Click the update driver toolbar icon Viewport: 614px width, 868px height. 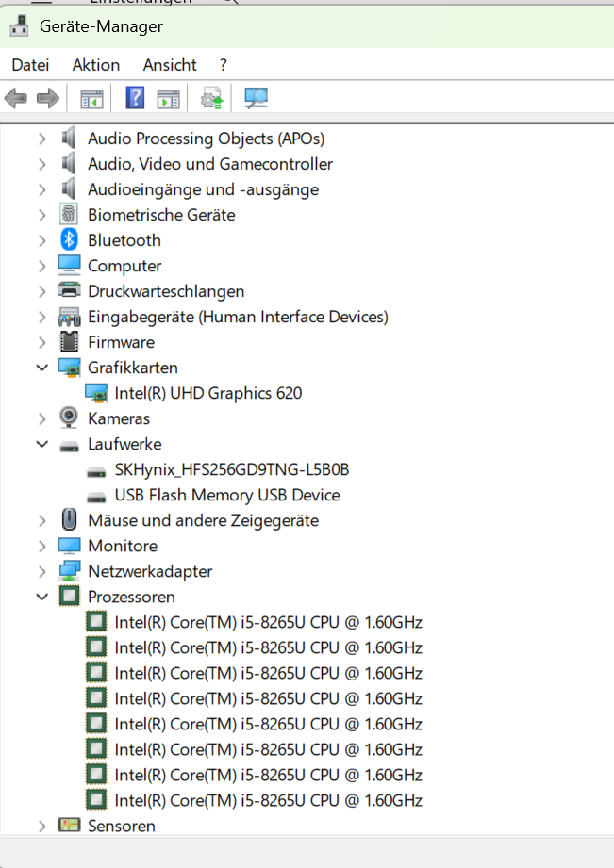(x=211, y=99)
